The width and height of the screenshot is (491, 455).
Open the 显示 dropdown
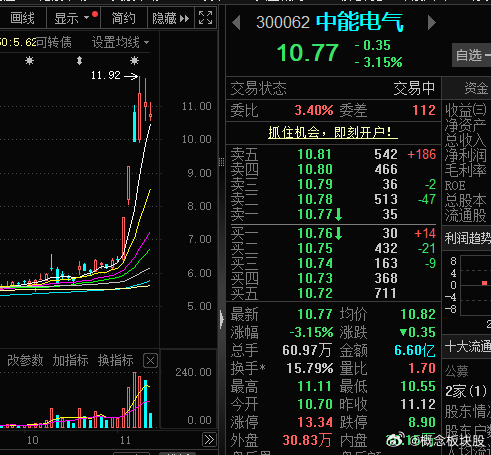click(74, 18)
